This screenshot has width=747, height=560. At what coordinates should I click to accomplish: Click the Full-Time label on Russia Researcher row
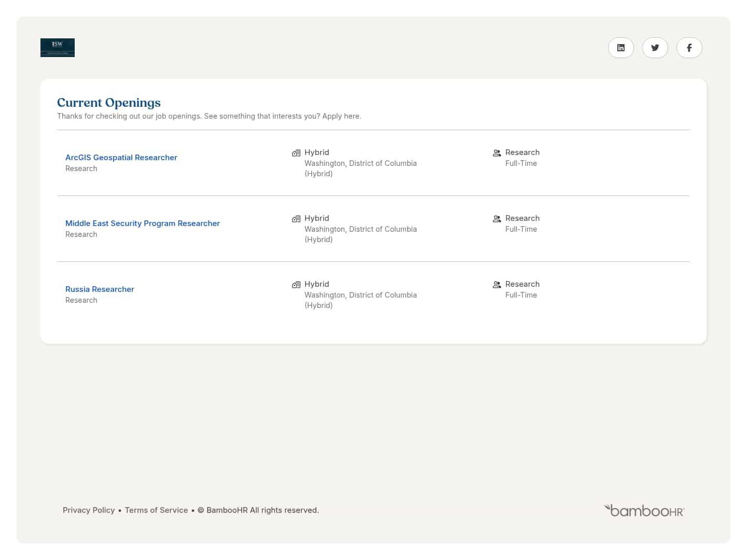[x=521, y=295]
